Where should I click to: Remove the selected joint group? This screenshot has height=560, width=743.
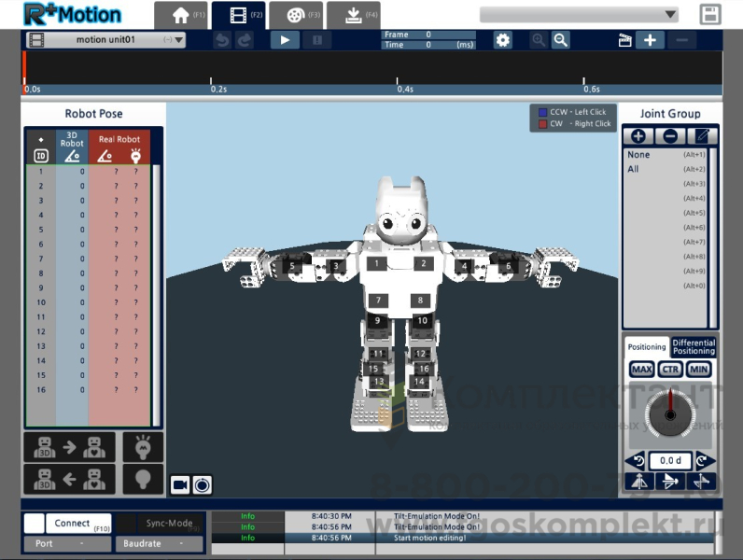pos(670,136)
